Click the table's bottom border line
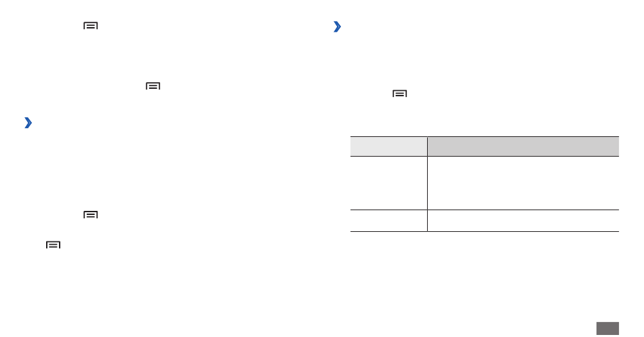The image size is (644, 337). (x=485, y=231)
